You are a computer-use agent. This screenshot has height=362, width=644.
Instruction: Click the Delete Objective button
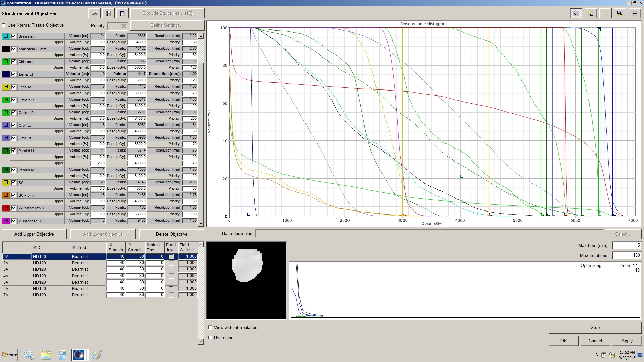(x=171, y=234)
